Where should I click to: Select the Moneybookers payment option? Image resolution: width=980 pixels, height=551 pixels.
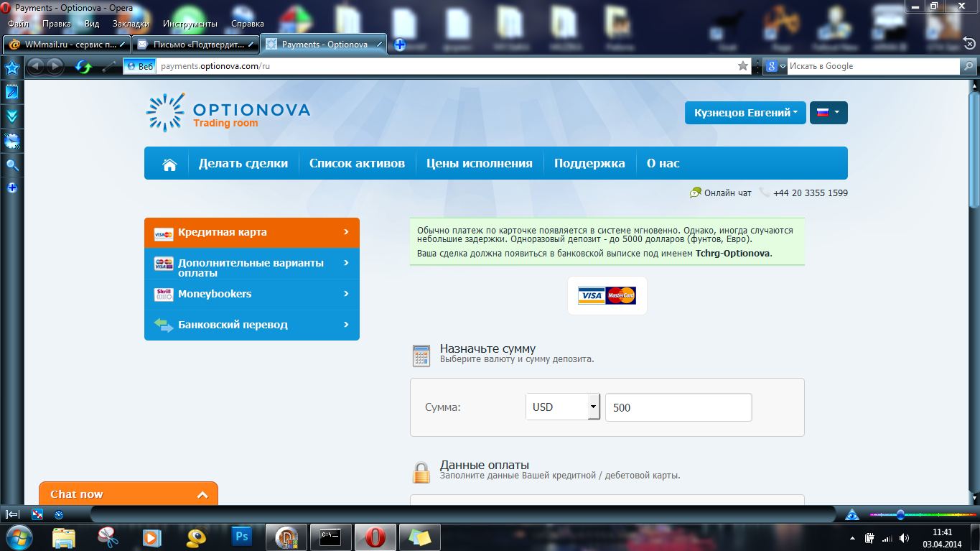pyautogui.click(x=252, y=295)
